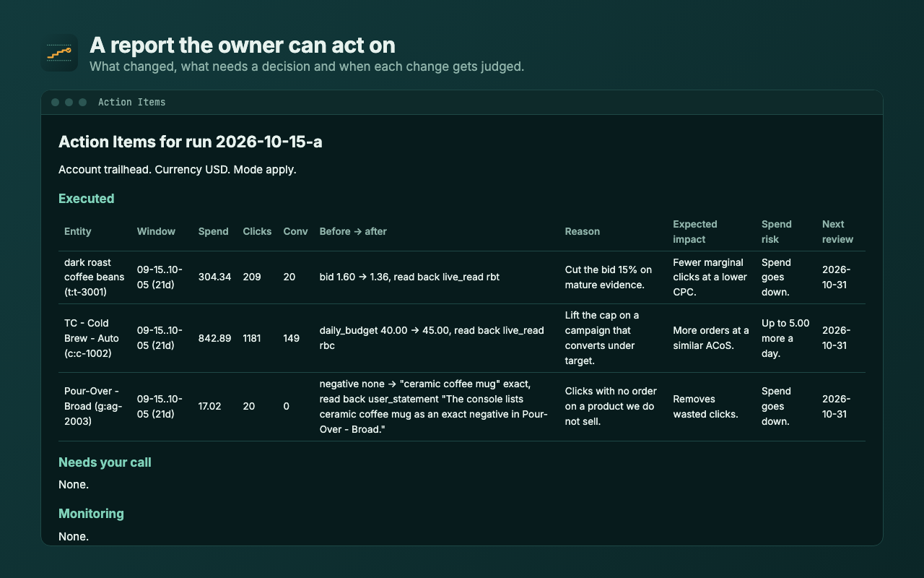Click the "Needs your call" section heading
This screenshot has height=578, width=924.
coord(105,462)
